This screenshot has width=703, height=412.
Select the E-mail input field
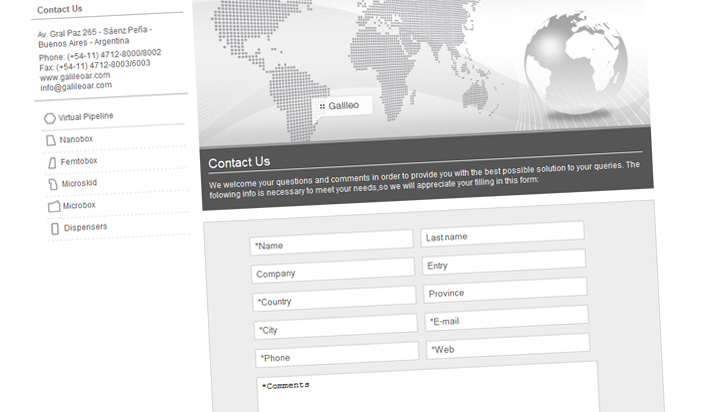(x=507, y=319)
